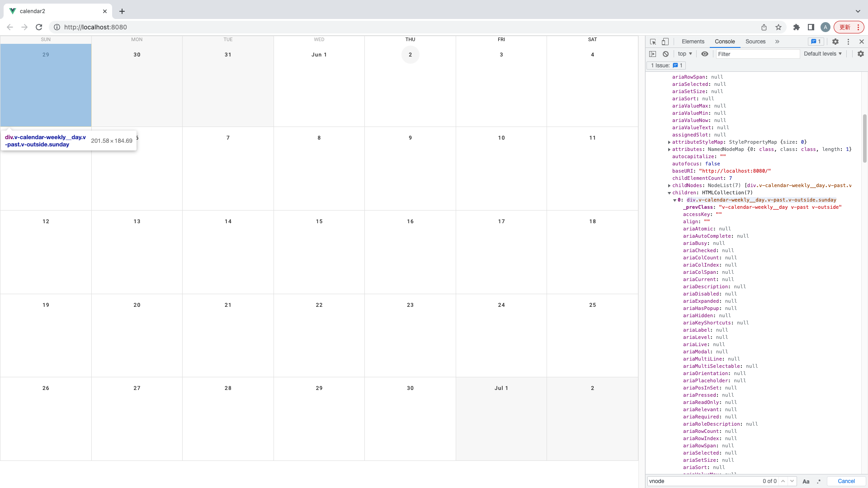Open the top context selector

tap(685, 54)
